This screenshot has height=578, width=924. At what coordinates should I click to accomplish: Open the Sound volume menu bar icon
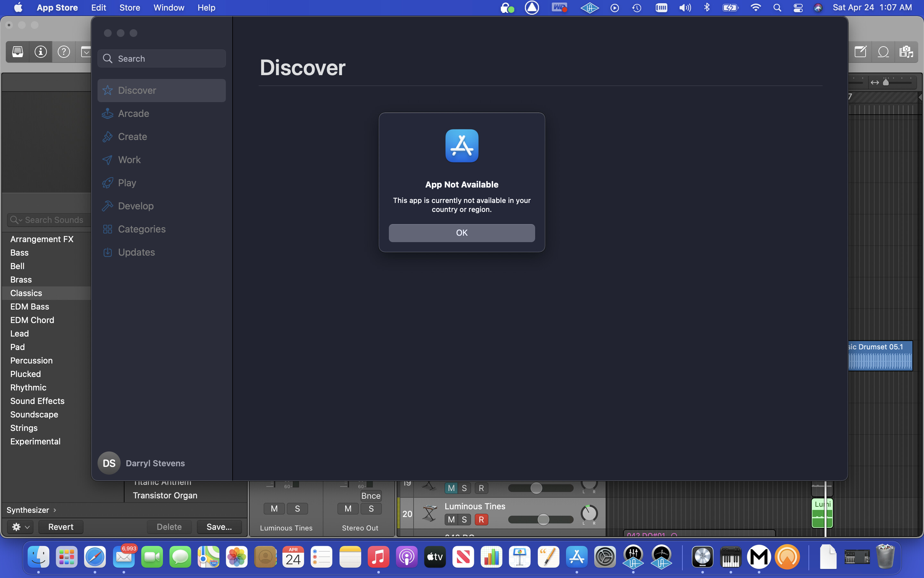click(x=685, y=8)
